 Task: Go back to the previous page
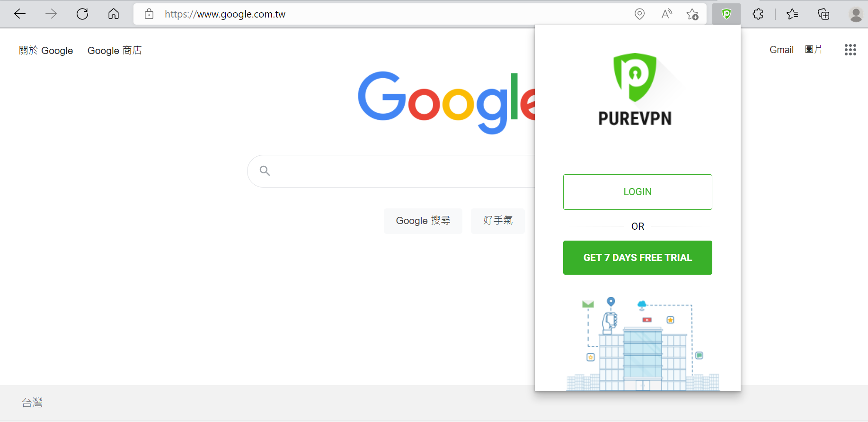tap(20, 14)
